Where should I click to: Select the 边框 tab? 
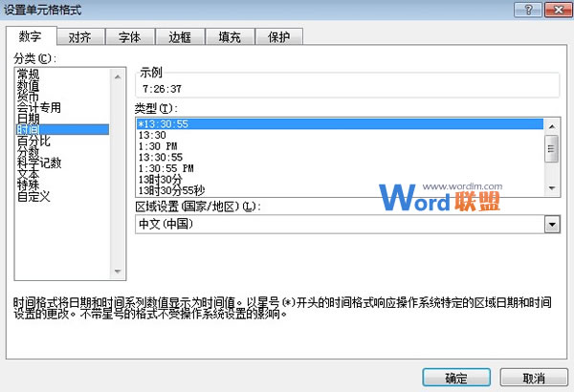click(179, 37)
